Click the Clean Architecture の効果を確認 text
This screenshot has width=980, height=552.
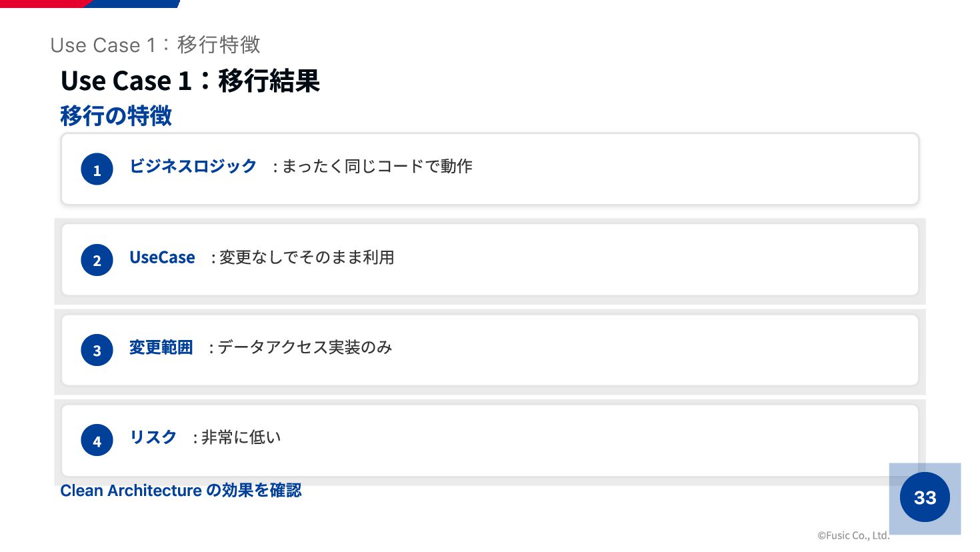[x=181, y=491]
